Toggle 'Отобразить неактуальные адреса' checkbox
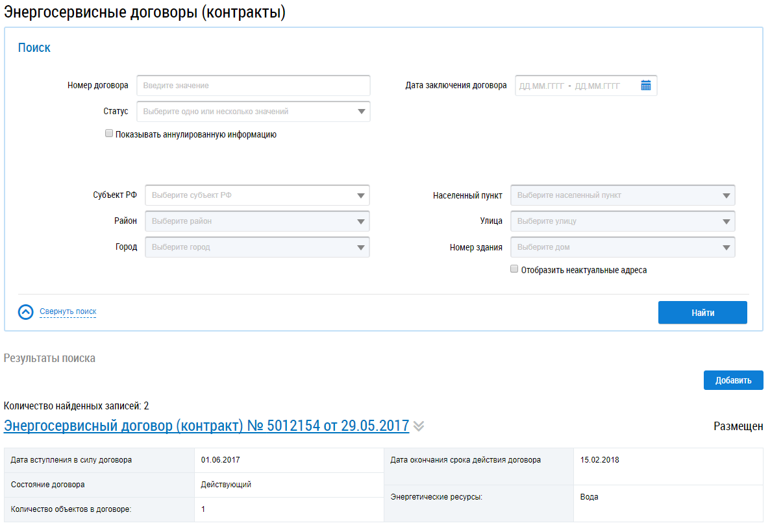The image size is (770, 532). [x=514, y=269]
